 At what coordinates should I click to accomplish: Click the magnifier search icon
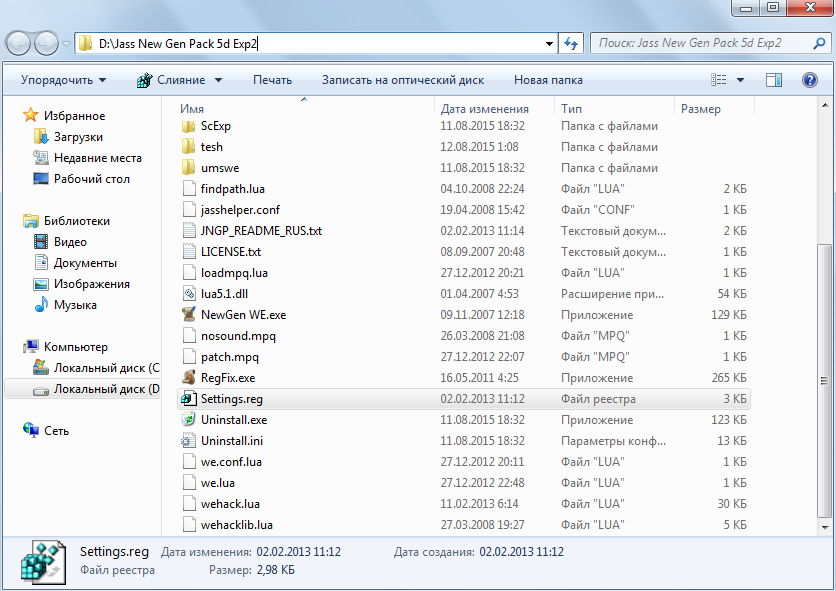819,43
